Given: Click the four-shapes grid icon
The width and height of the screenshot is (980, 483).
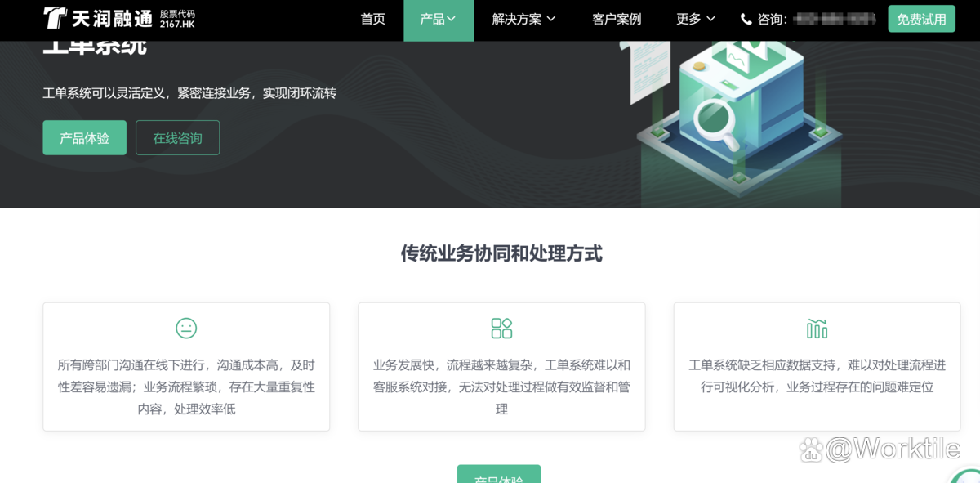Looking at the screenshot, I should click(501, 328).
